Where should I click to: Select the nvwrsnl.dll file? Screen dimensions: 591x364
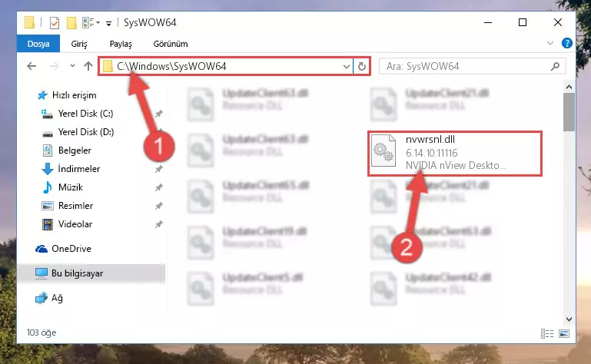click(455, 154)
